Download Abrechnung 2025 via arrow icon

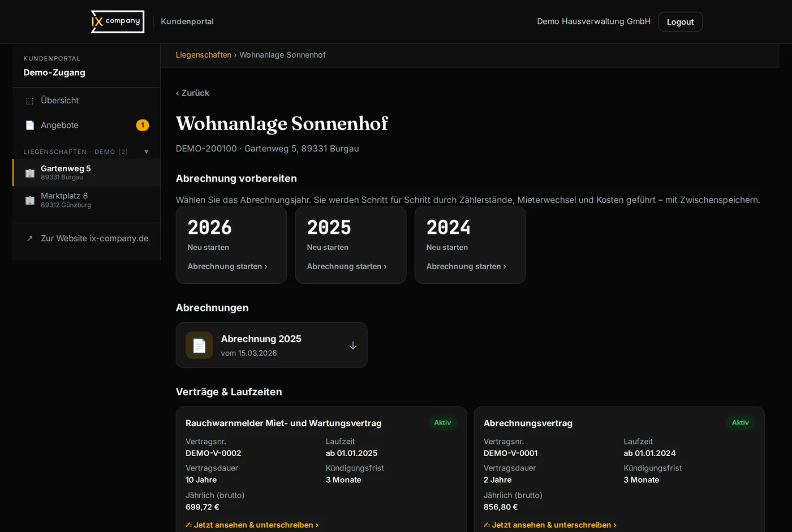click(353, 345)
